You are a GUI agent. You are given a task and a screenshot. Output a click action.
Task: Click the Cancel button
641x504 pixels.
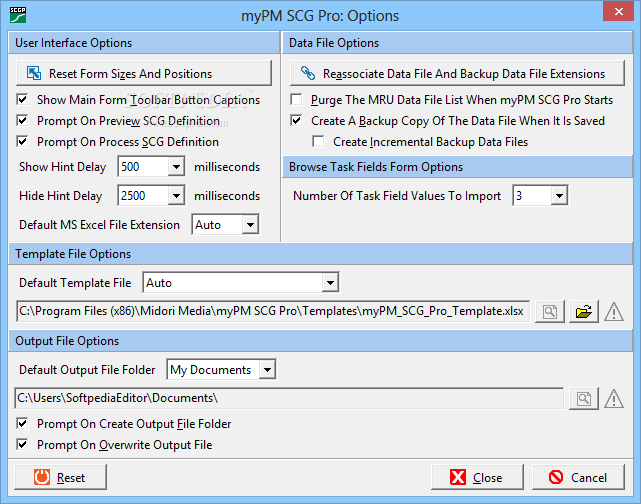578,477
